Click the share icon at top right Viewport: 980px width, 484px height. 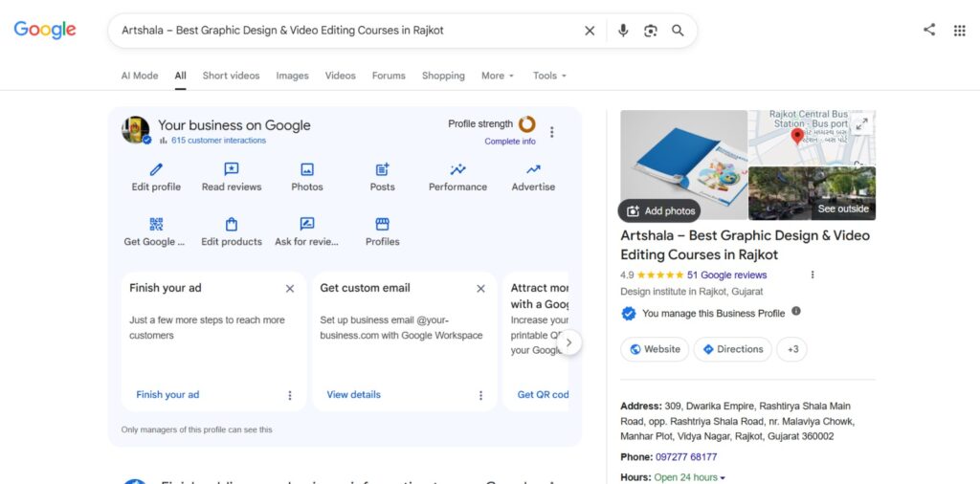(x=929, y=30)
